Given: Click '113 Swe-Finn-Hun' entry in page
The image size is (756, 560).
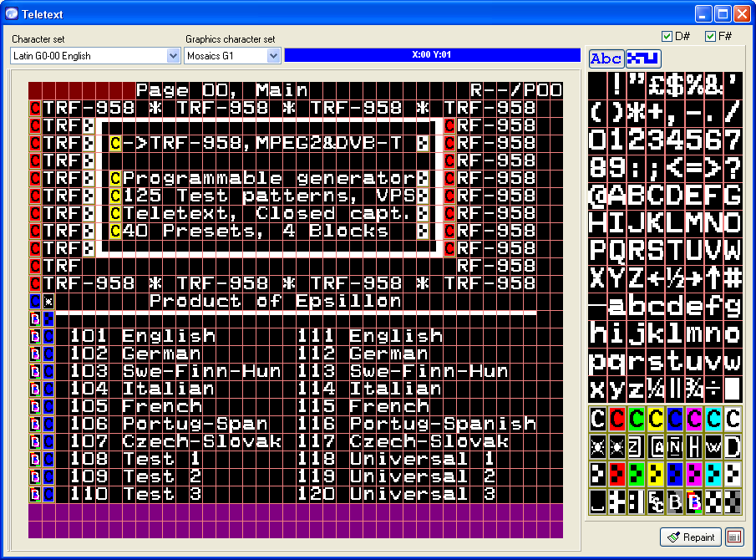Looking at the screenshot, I should 403,371.
